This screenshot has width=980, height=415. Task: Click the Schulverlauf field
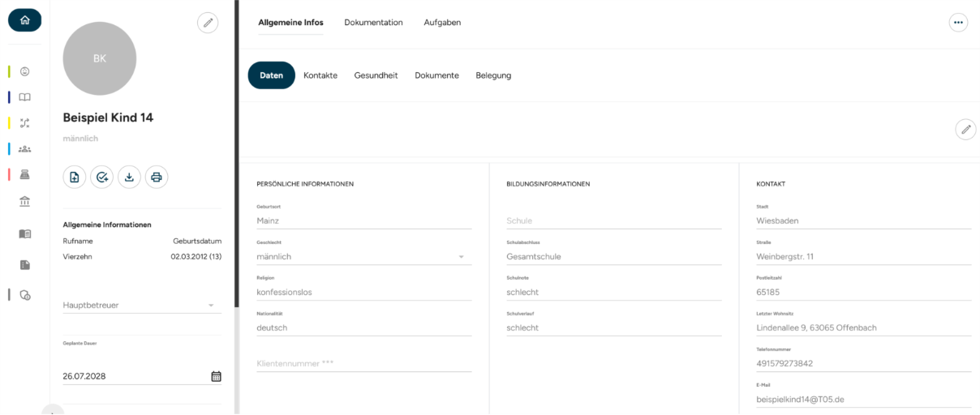click(613, 327)
